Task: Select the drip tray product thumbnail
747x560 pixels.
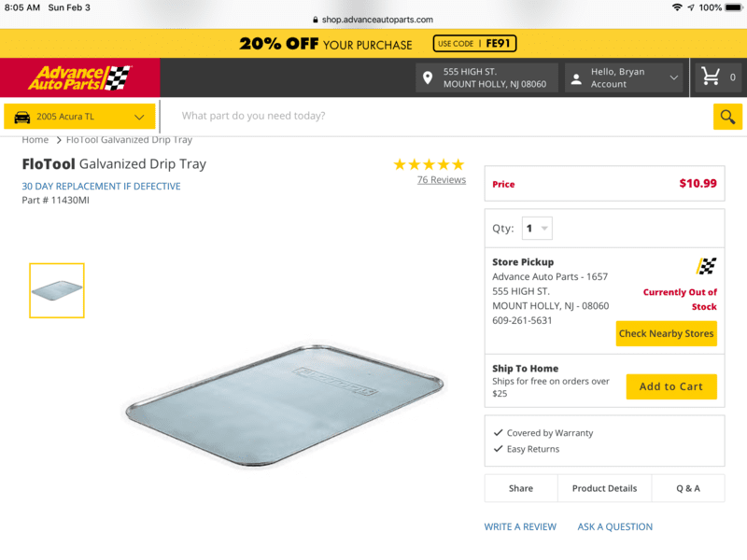Action: click(57, 290)
